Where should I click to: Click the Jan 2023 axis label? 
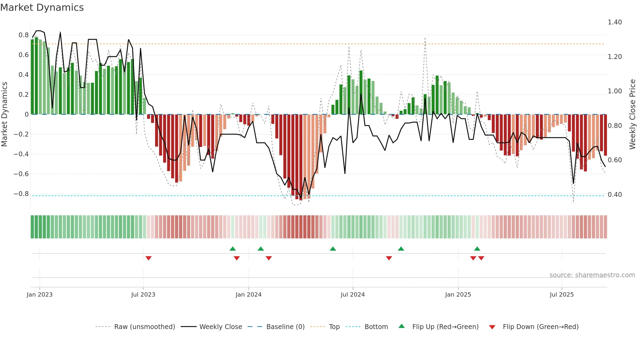pyautogui.click(x=40, y=294)
